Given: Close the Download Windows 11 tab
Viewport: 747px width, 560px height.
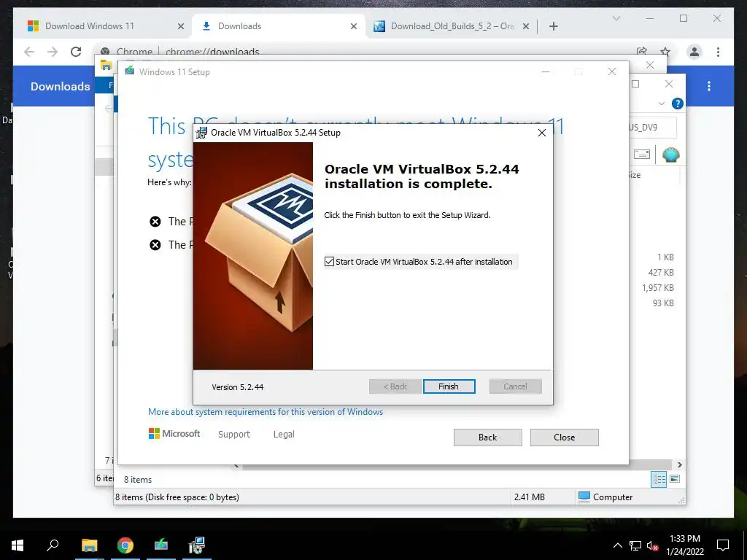Looking at the screenshot, I should 181,26.
